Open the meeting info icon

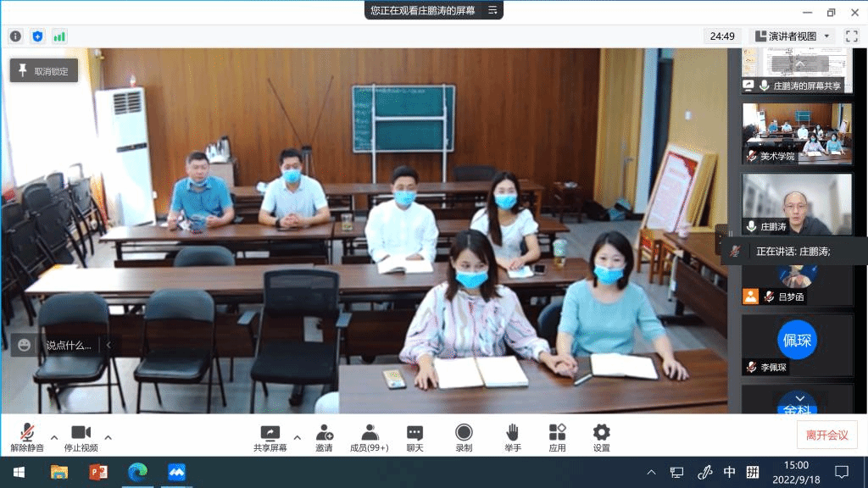coord(15,36)
